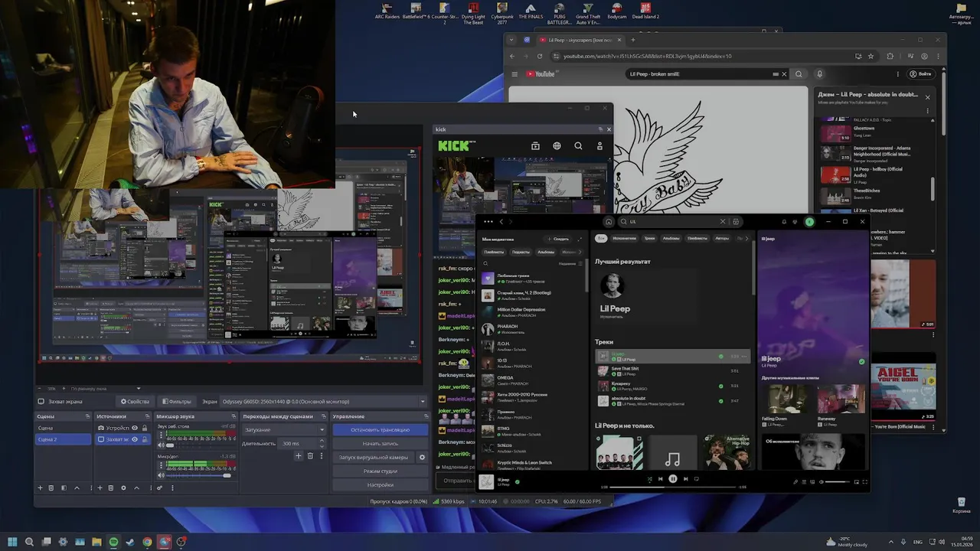
Task: Click Spotify back navigation arrow
Action: 501,222
